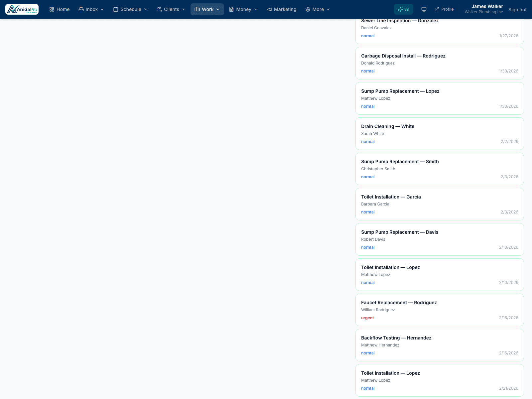Open the Profile link
Viewport: 532px width, 399px height.
[x=444, y=9]
